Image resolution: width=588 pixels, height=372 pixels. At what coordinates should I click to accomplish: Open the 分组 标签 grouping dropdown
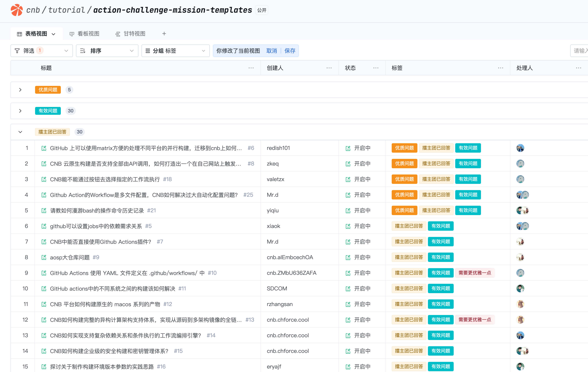point(175,51)
